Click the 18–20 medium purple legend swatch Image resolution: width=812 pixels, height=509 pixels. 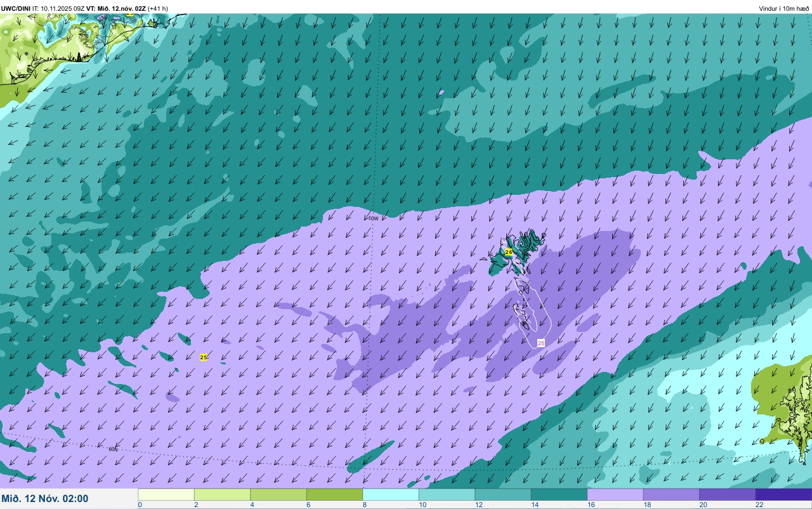[671, 494]
